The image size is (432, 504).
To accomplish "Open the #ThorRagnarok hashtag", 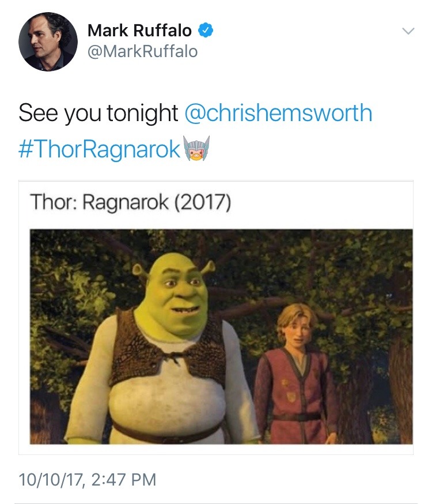I will [x=99, y=149].
